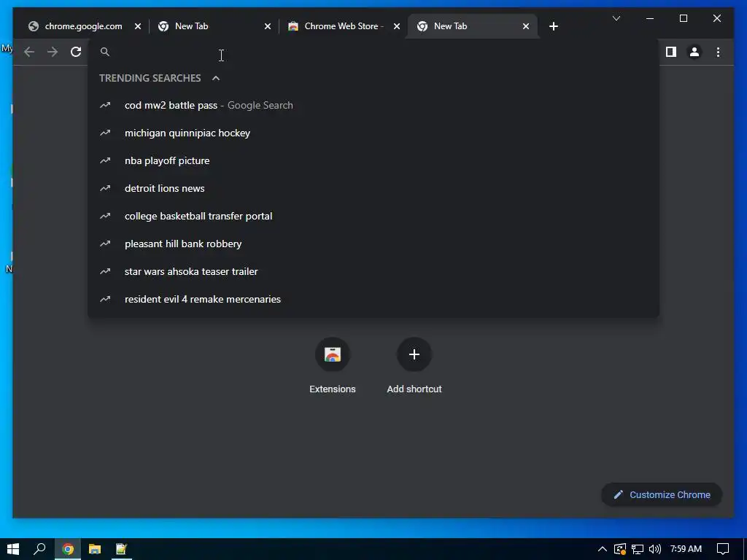747x560 pixels.
Task: Click trending icon beside 'pleasant hill bank robbery'
Action: click(x=105, y=244)
